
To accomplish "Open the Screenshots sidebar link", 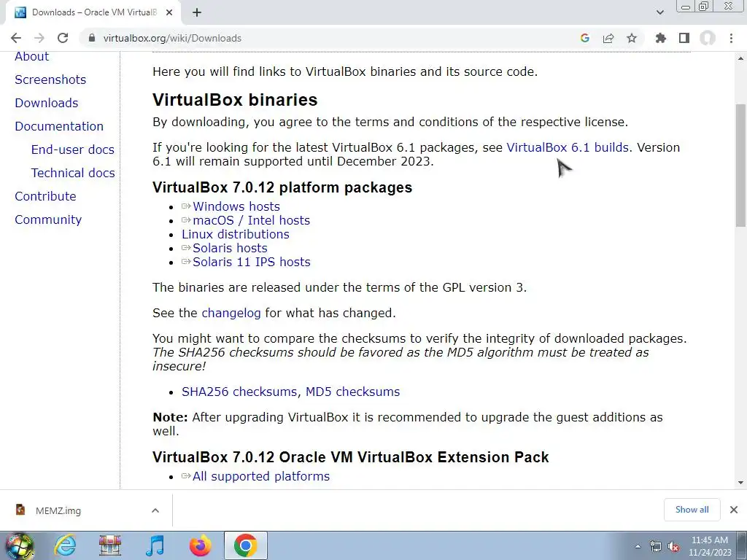I will [50, 79].
